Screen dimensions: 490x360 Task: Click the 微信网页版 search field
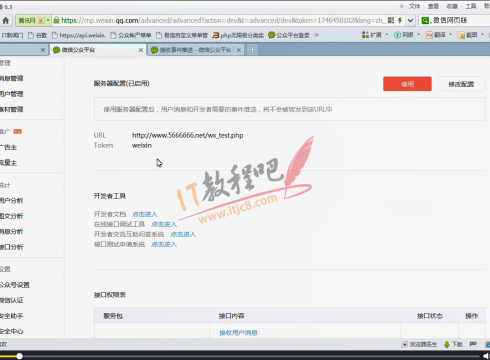[x=454, y=21]
